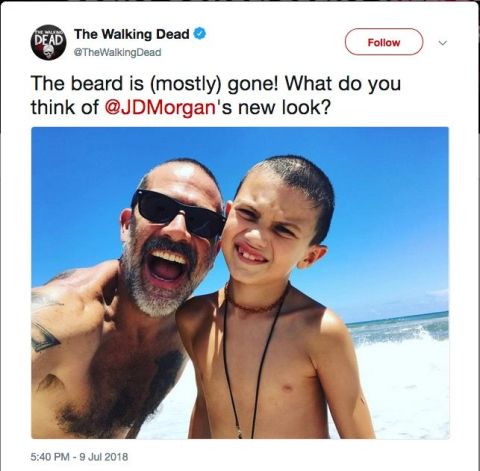The height and width of the screenshot is (471, 480).
Task: Open The Walking Dead display name
Action: pos(132,34)
